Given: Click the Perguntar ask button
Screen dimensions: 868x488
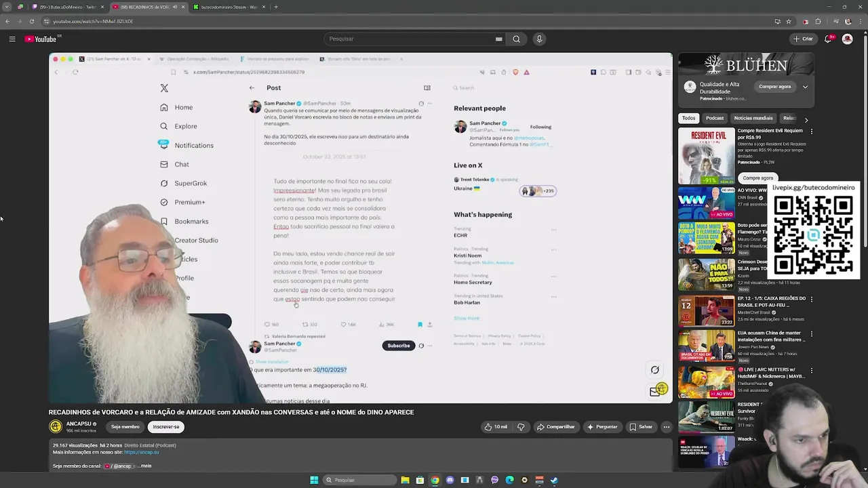Looking at the screenshot, I should (602, 427).
